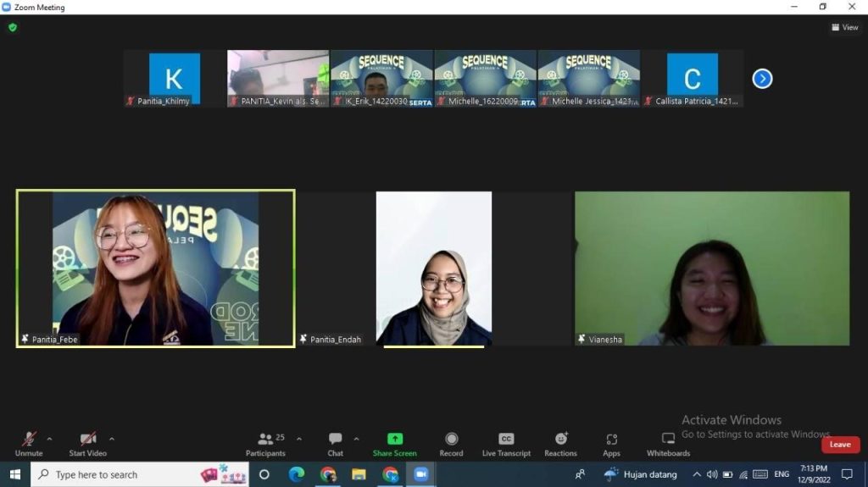The width and height of the screenshot is (868, 487).
Task: Open the Zoom icon on the taskbar
Action: (421, 474)
